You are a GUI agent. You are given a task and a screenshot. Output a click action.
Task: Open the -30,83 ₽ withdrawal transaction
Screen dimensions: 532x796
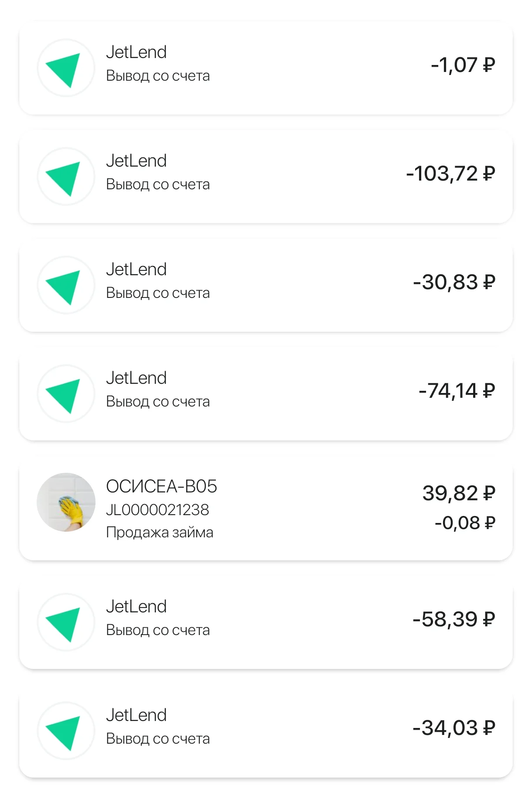tap(266, 285)
